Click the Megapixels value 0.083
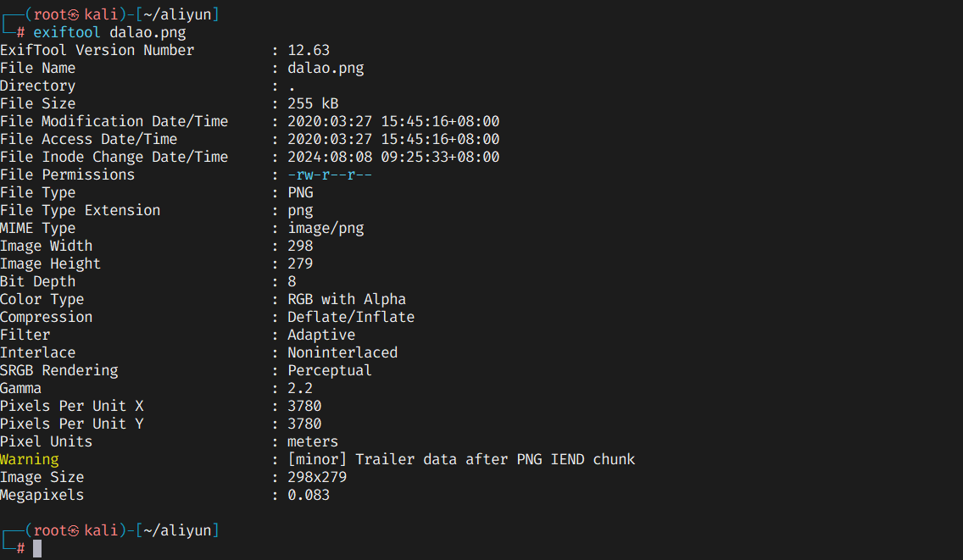This screenshot has width=963, height=560. click(309, 495)
